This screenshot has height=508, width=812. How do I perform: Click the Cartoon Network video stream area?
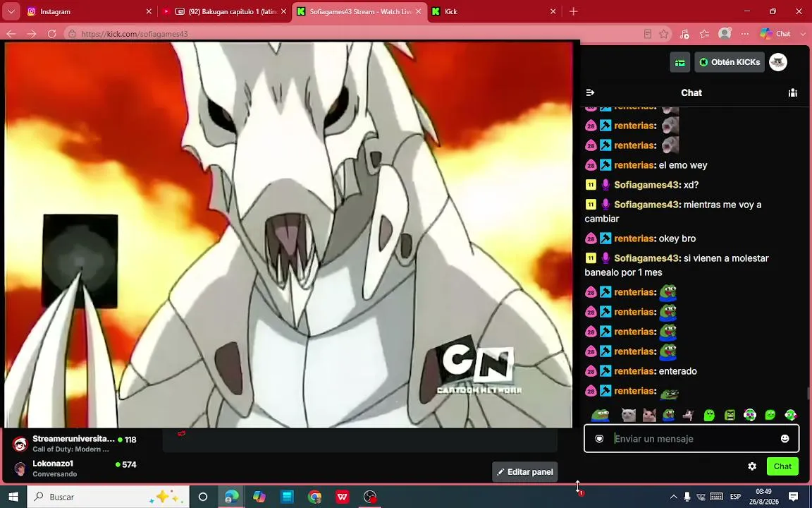click(x=288, y=234)
